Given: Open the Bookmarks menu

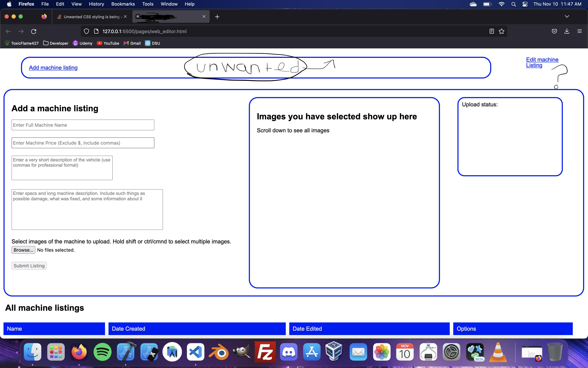Looking at the screenshot, I should pyautogui.click(x=123, y=4).
